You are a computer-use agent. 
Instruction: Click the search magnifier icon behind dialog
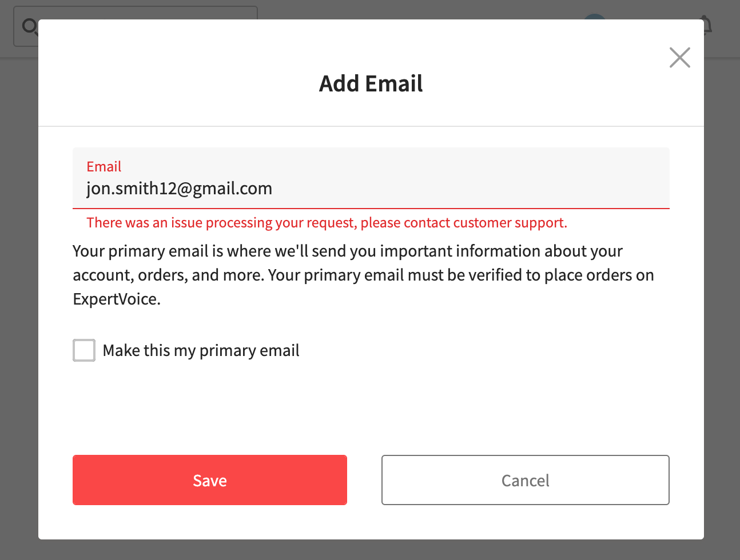29,26
